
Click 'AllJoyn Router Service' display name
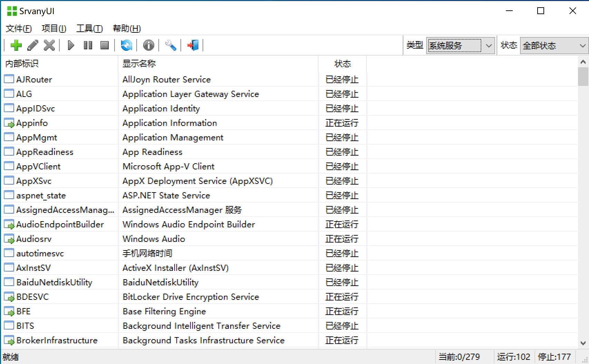pos(166,79)
